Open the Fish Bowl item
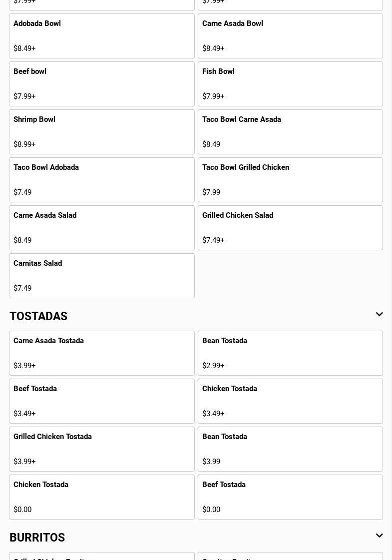Viewport: 392px width, 560px height. pyautogui.click(x=290, y=84)
